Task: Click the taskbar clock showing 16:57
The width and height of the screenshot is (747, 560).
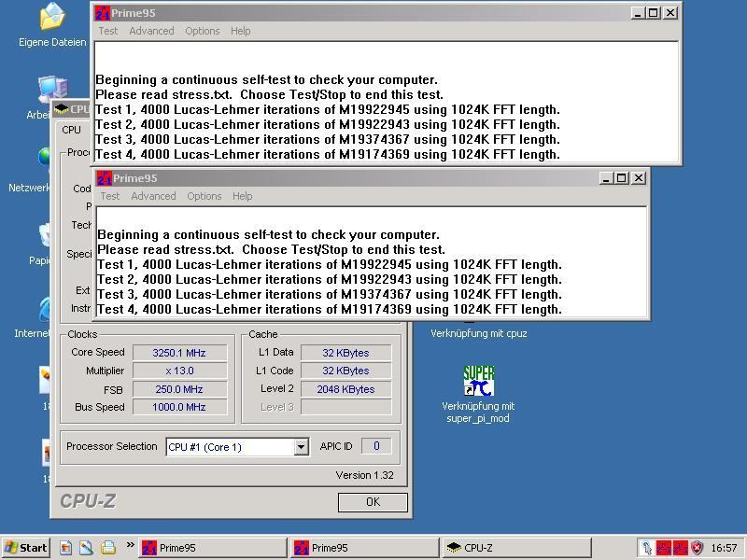Action: point(725,548)
